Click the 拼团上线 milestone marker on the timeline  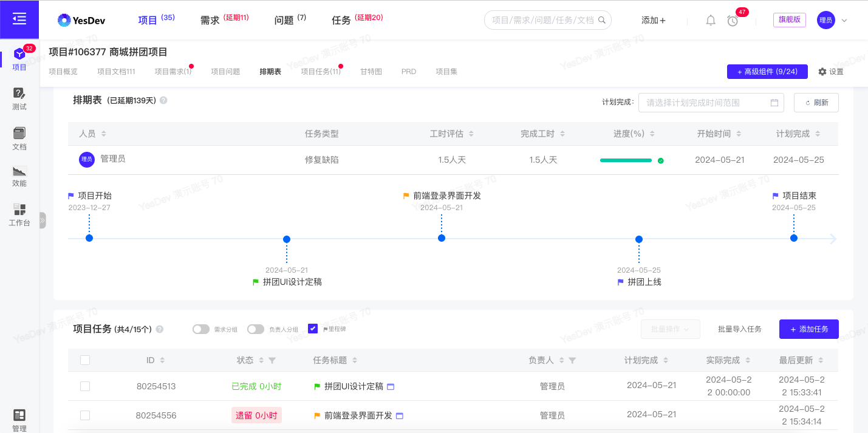point(638,239)
